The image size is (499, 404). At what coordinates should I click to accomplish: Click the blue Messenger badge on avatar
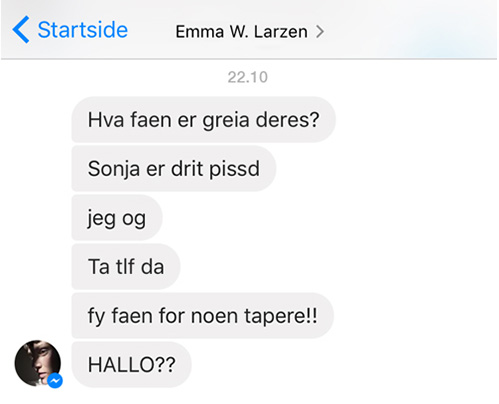55,381
